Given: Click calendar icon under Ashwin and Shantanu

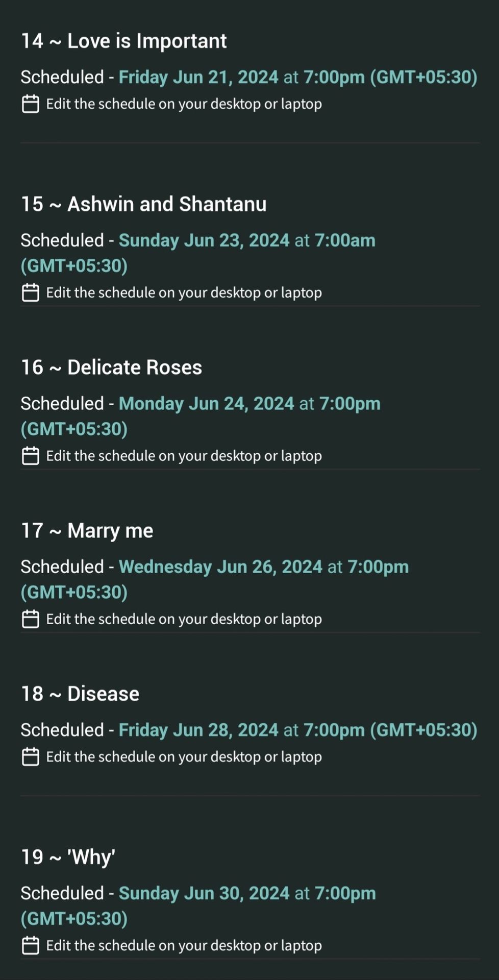Looking at the screenshot, I should click(x=31, y=292).
